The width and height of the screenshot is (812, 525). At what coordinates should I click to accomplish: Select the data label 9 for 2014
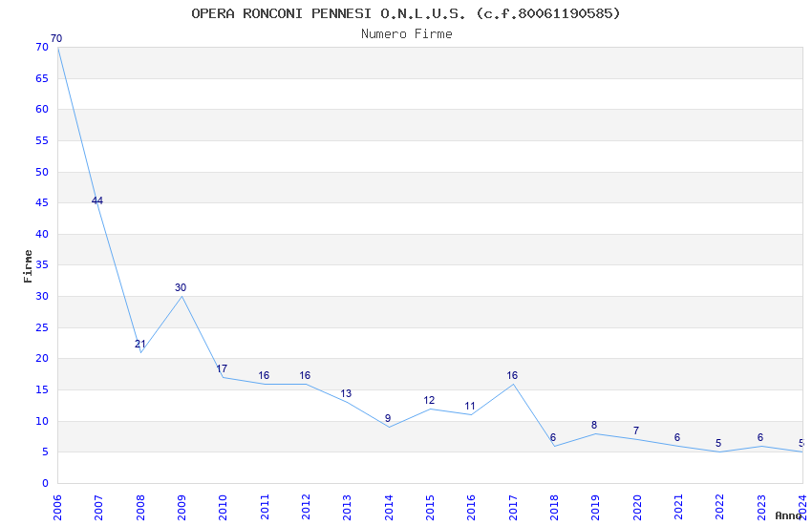[388, 418]
